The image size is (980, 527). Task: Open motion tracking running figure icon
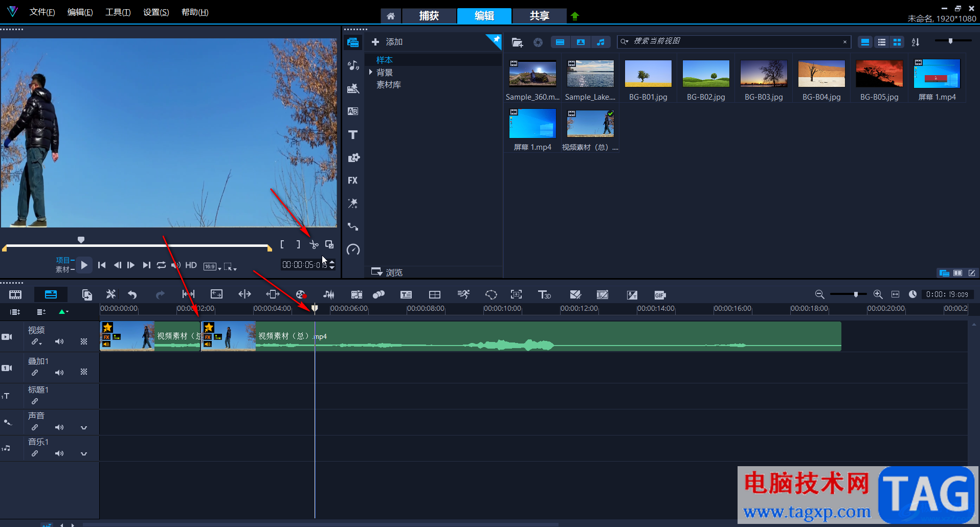point(463,294)
